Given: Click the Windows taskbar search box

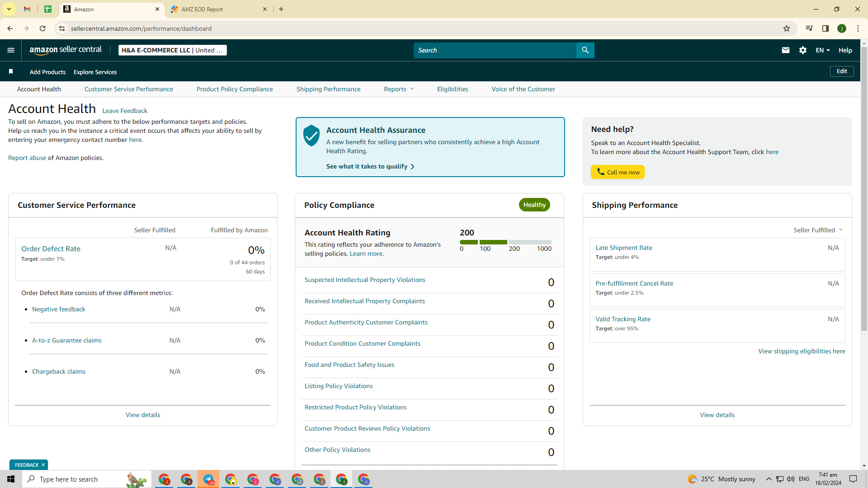Looking at the screenshot, I should (x=87, y=479).
